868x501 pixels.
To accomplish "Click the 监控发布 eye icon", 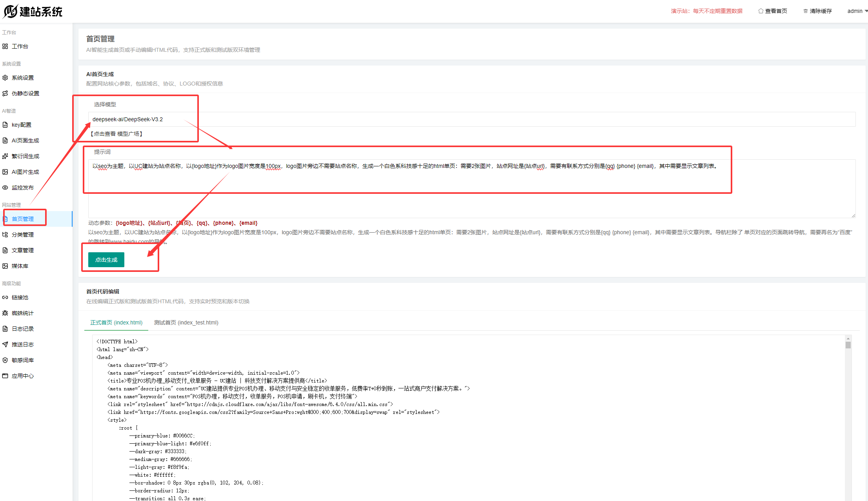I will tap(5, 188).
